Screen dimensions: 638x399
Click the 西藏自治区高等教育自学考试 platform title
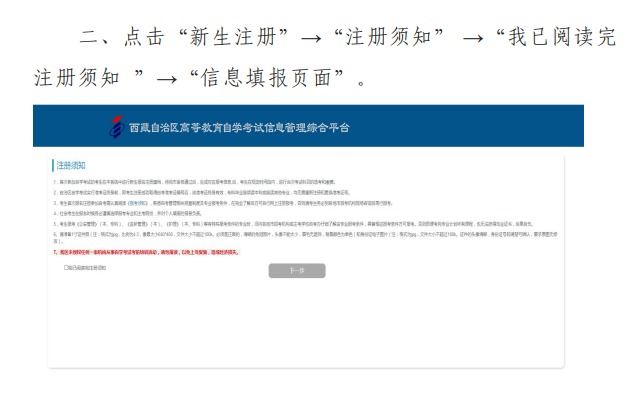click(x=239, y=128)
